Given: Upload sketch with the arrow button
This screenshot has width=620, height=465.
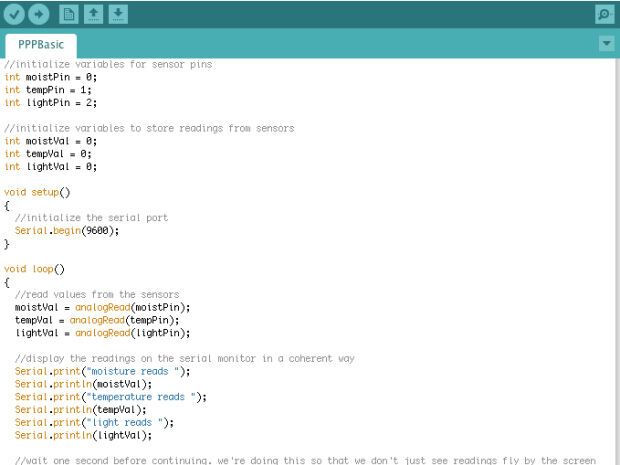Looking at the screenshot, I should tap(39, 14).
